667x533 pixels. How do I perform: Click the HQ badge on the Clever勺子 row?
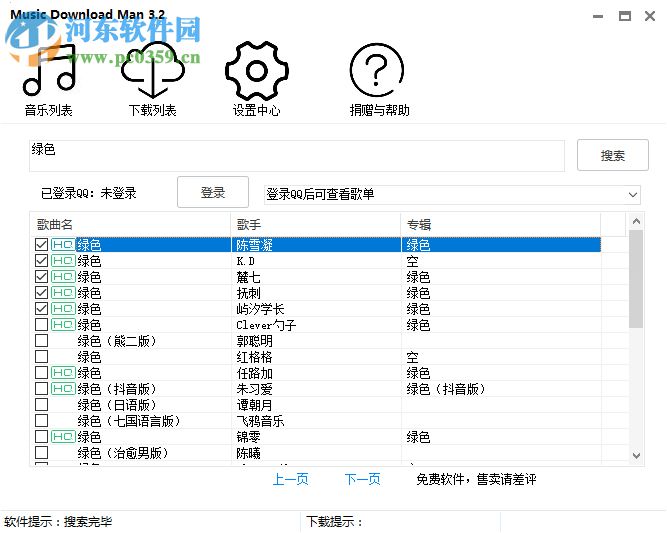[x=63, y=325]
